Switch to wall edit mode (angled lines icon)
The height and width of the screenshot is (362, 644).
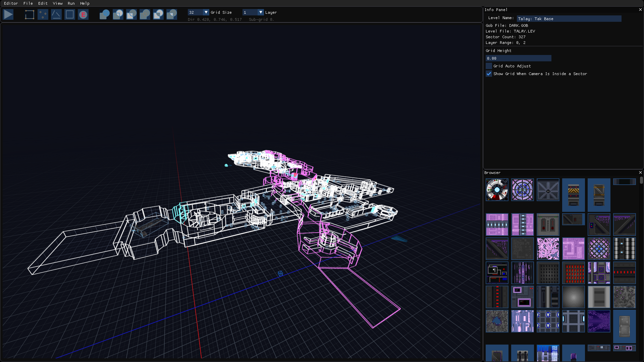(56, 14)
